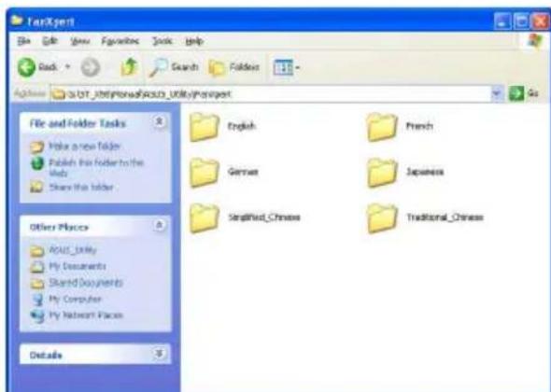Image resolution: width=551 pixels, height=392 pixels.
Task: Open Shared Documents link
Action: [86, 283]
